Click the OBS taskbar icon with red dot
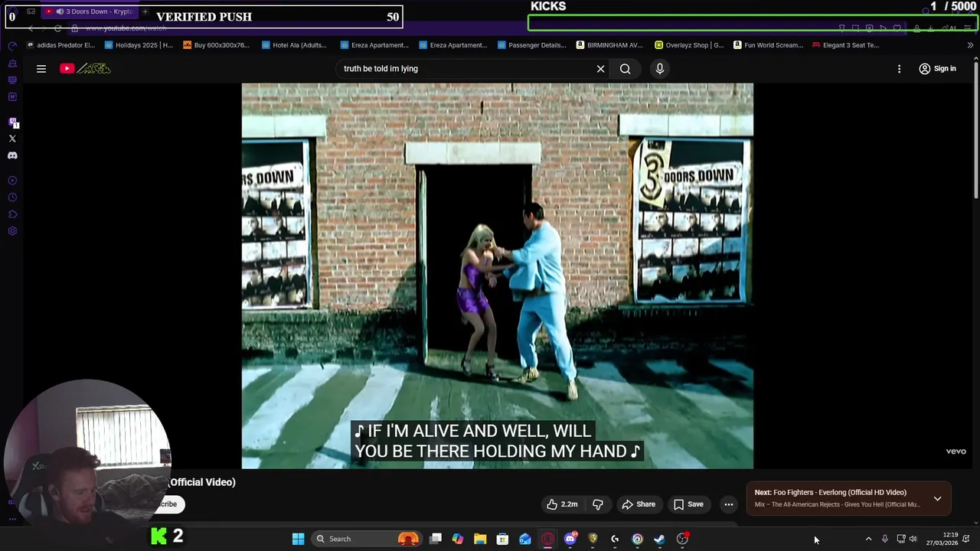980x551 pixels. point(682,539)
